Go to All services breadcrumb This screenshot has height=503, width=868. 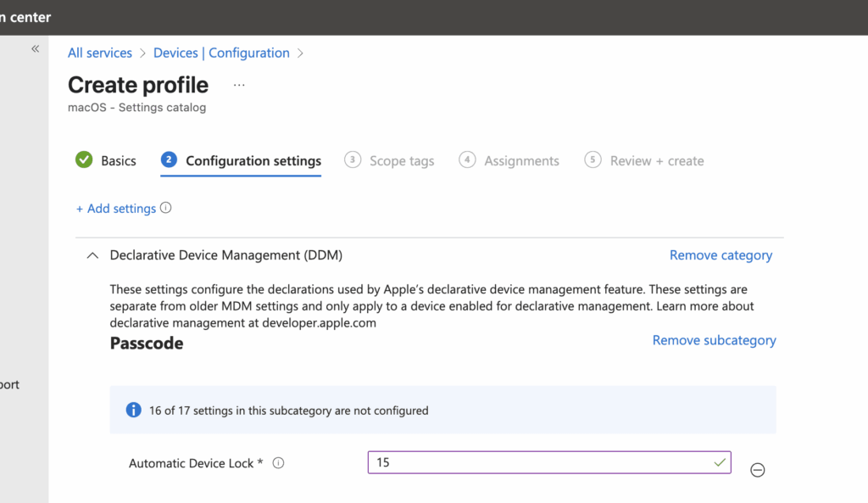coord(100,53)
